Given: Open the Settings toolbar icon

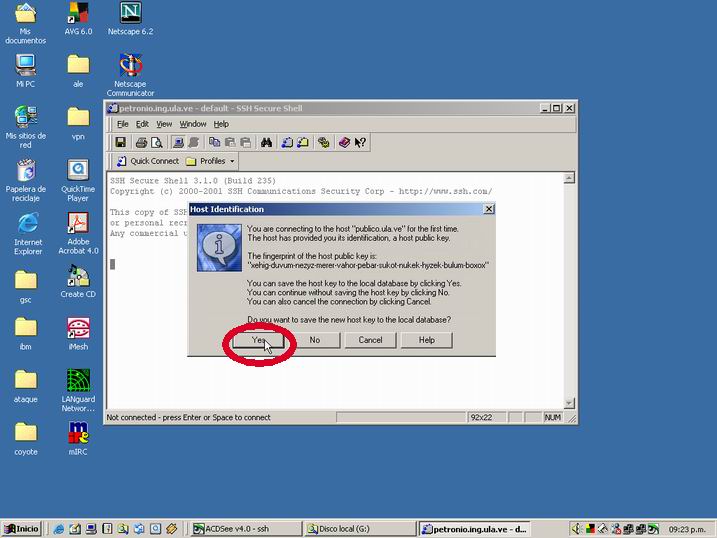Looking at the screenshot, I should pos(324,143).
